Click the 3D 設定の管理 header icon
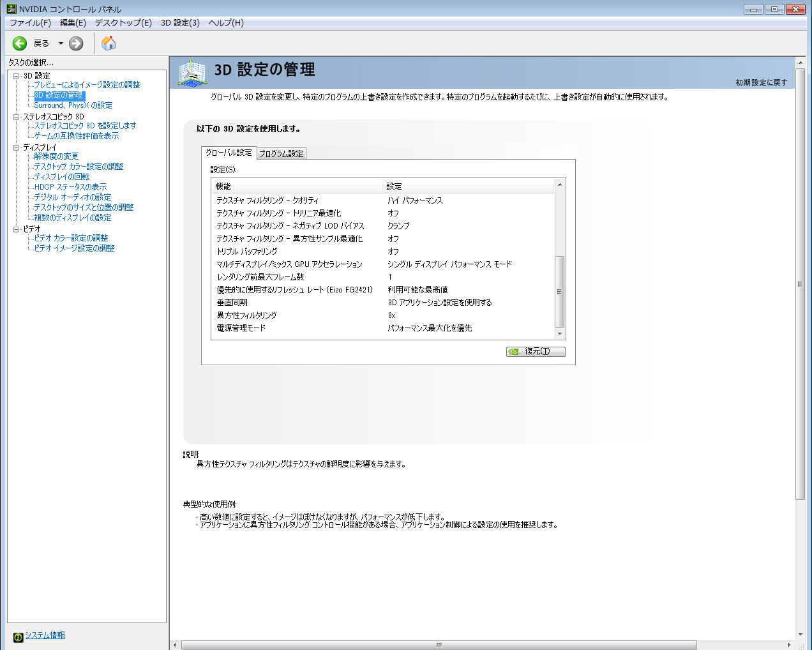Image resolution: width=812 pixels, height=650 pixels. (x=192, y=73)
